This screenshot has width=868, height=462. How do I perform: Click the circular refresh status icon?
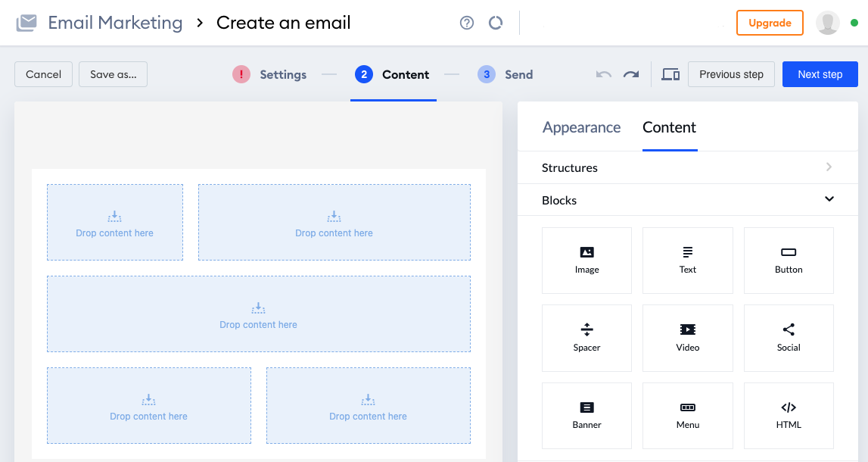click(496, 23)
